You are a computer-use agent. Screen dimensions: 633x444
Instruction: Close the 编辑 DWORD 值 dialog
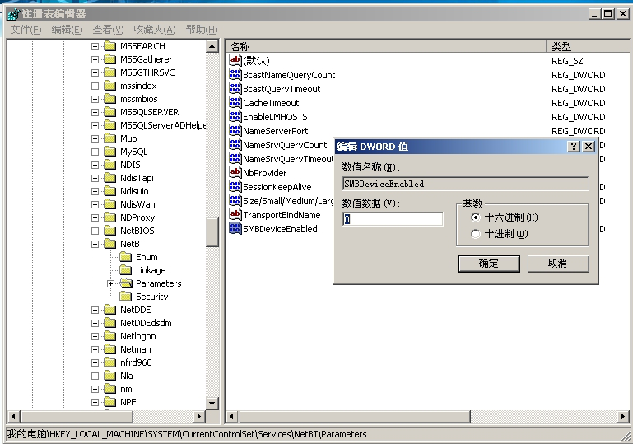(589, 146)
